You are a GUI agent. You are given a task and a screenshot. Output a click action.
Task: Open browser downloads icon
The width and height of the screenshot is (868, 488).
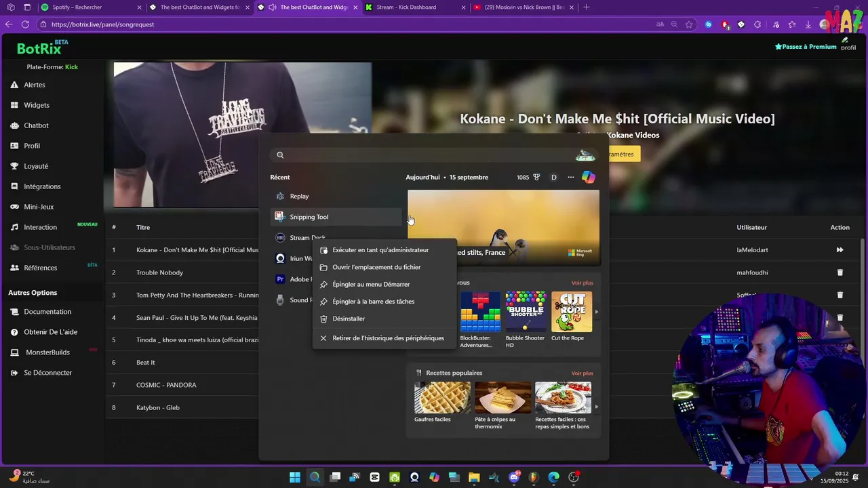(x=808, y=24)
